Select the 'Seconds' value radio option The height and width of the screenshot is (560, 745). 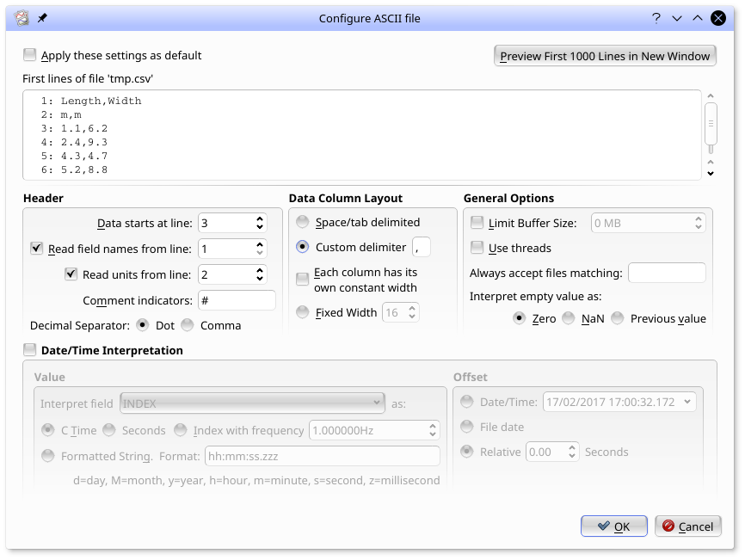[x=109, y=430]
